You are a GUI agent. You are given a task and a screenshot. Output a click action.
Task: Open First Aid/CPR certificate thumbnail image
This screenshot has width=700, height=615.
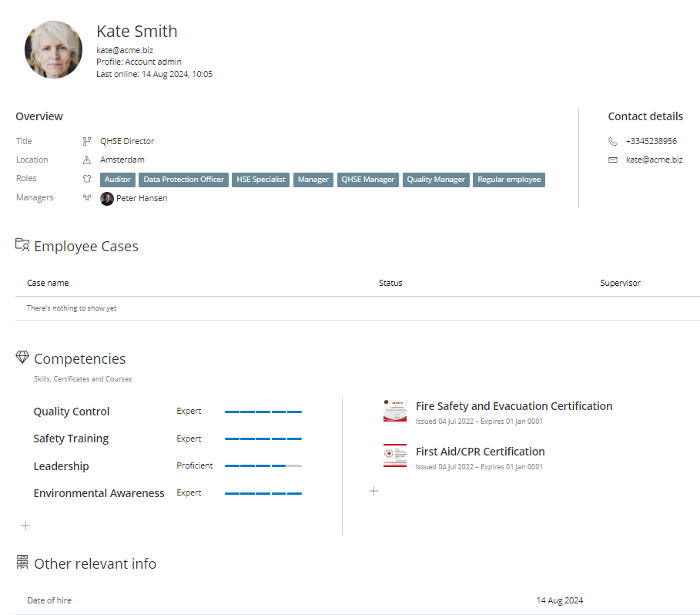(x=394, y=456)
